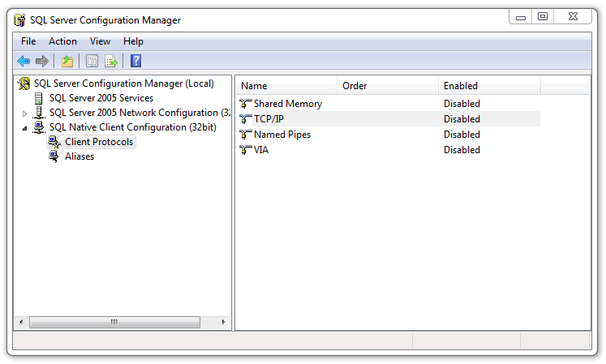
Task: Select Aliases in the tree
Action: click(80, 156)
